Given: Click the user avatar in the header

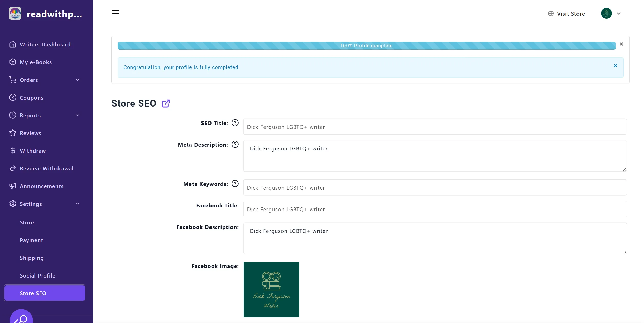Looking at the screenshot, I should point(606,14).
